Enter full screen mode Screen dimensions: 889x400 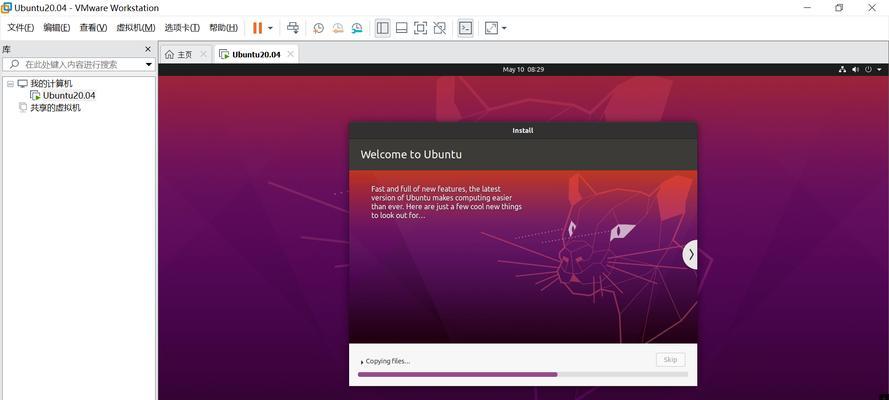(420, 28)
